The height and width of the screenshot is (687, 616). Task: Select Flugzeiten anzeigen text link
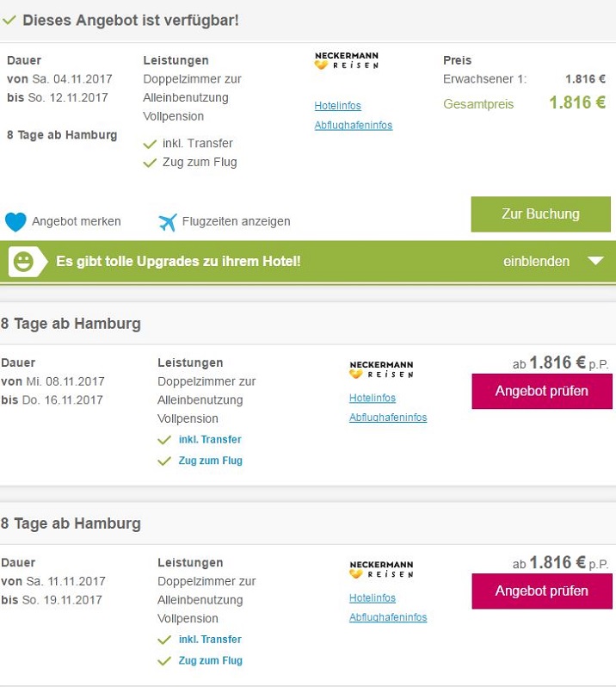click(236, 221)
